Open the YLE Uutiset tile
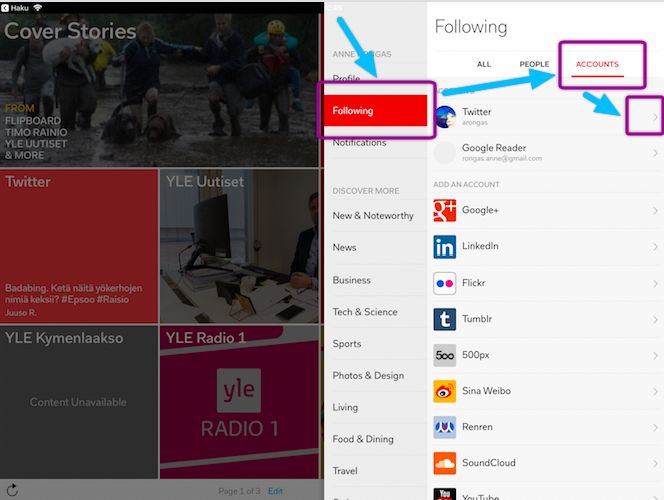Viewport: 664px width, 500px height. point(239,246)
